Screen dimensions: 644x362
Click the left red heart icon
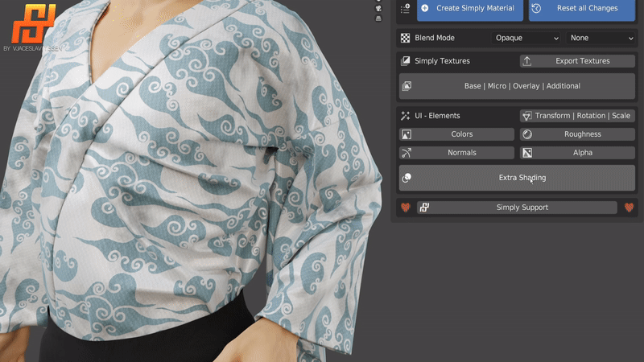coord(406,208)
